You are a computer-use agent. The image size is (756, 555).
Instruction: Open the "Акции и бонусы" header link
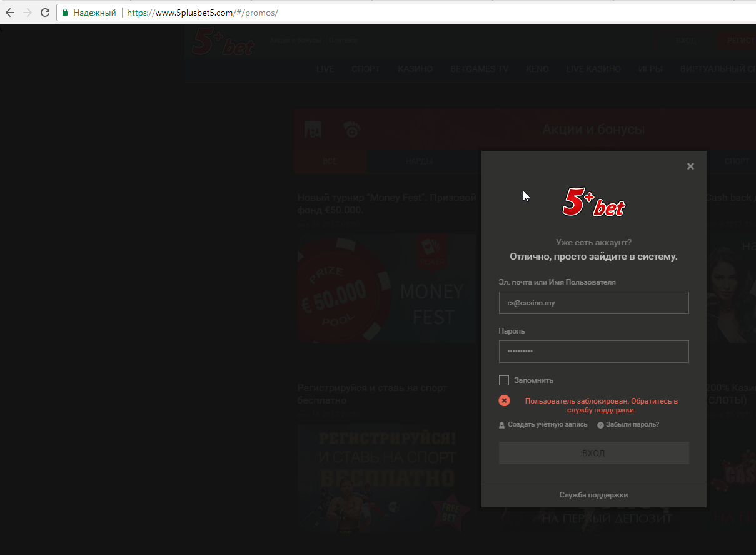click(296, 41)
